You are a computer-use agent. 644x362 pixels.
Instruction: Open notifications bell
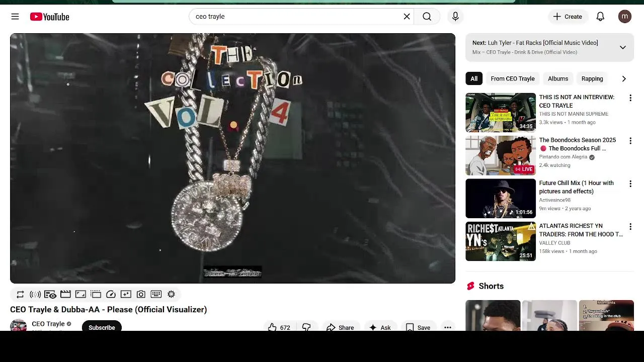pyautogui.click(x=600, y=17)
